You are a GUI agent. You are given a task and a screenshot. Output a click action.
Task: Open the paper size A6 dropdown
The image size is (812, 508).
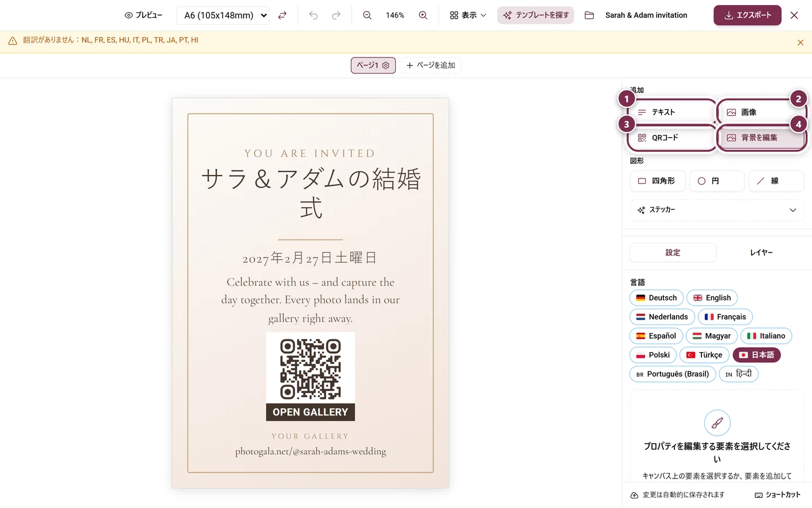[223, 15]
